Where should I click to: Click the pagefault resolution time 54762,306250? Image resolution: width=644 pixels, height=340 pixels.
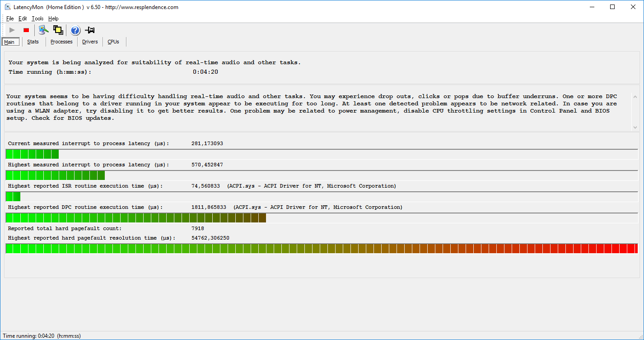[x=210, y=238]
